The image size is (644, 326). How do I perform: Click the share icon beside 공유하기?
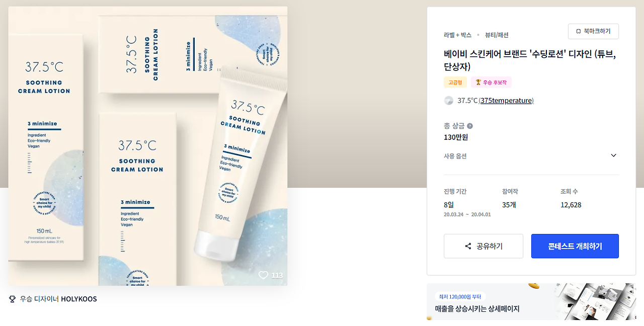tap(468, 246)
